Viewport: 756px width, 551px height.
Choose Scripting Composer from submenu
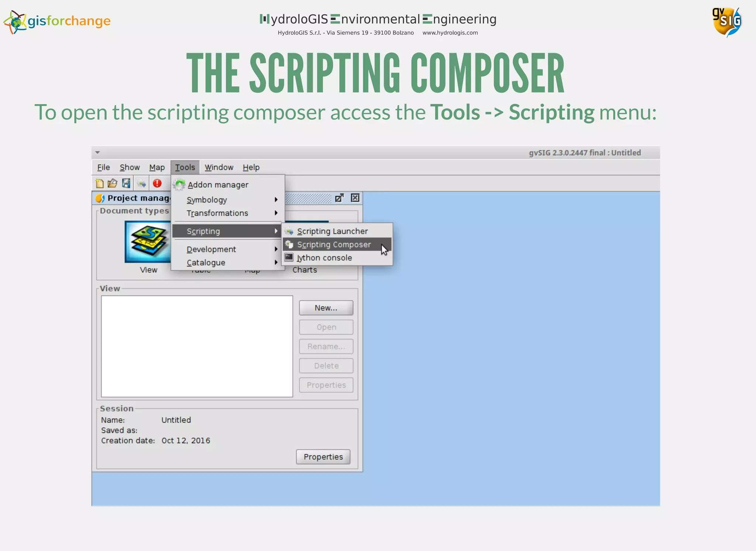point(334,245)
